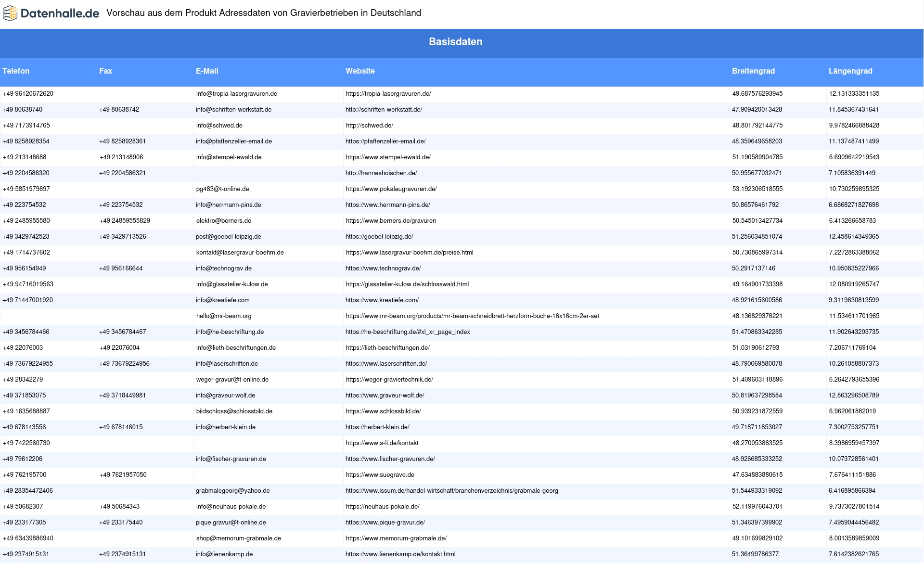The image size is (924, 563).
Task: Open glasatelier-kulow.de/schlosswald.html website entry
Action: click(x=407, y=284)
